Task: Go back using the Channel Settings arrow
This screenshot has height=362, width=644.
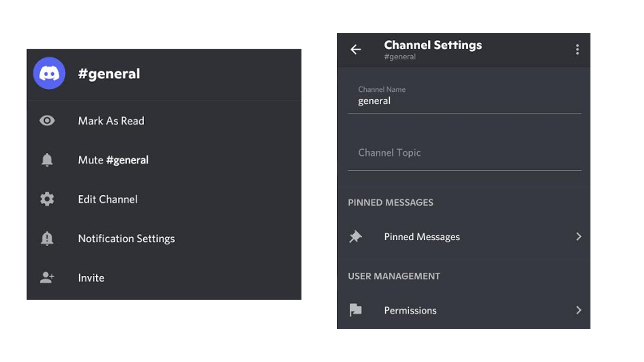Action: (356, 49)
